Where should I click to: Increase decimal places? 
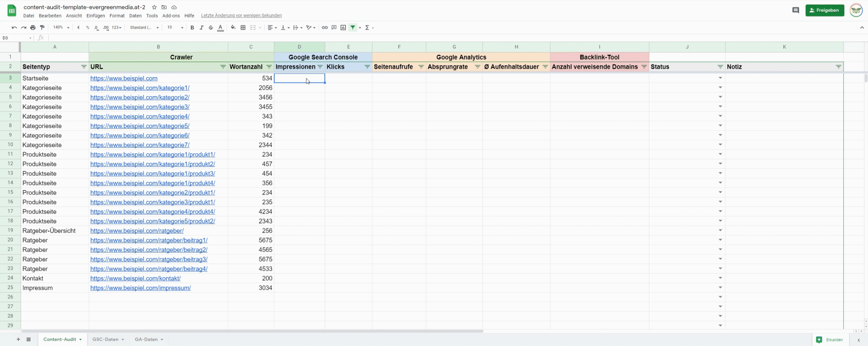[106, 27]
